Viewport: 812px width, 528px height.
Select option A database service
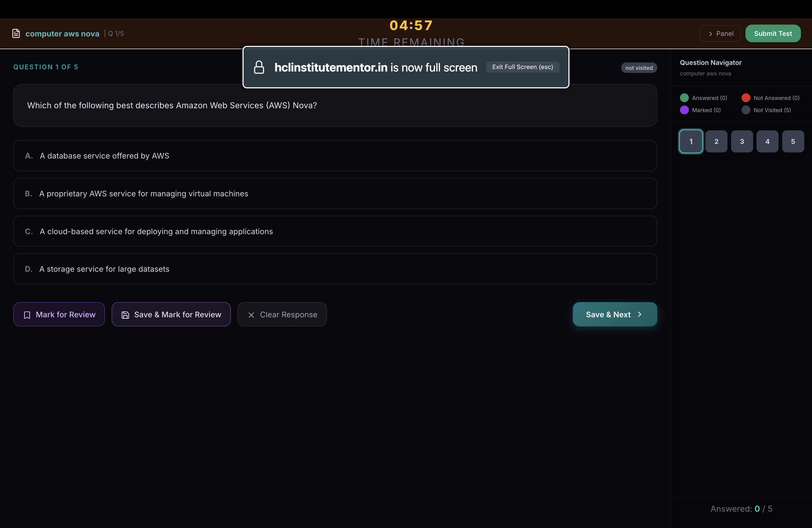point(335,155)
